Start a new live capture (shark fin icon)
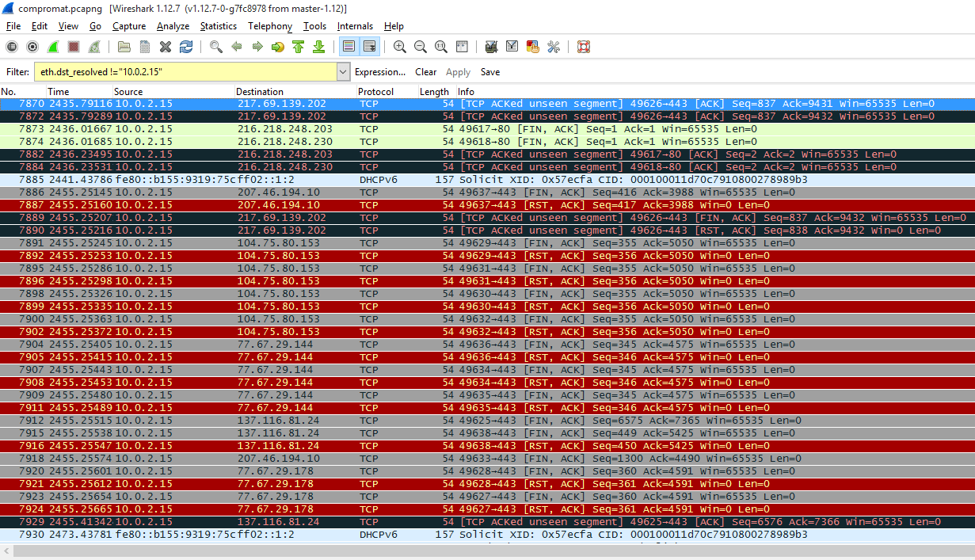The height and width of the screenshot is (560, 975). (53, 47)
